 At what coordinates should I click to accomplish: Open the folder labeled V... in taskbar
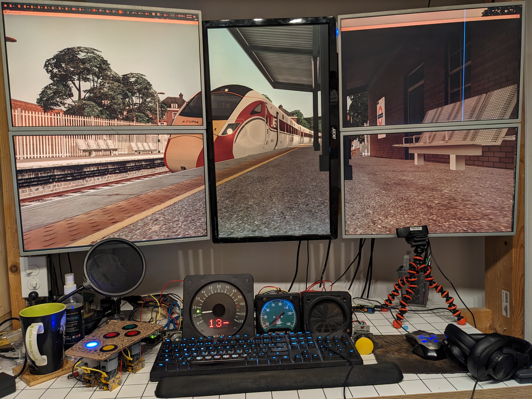(x=12, y=6)
